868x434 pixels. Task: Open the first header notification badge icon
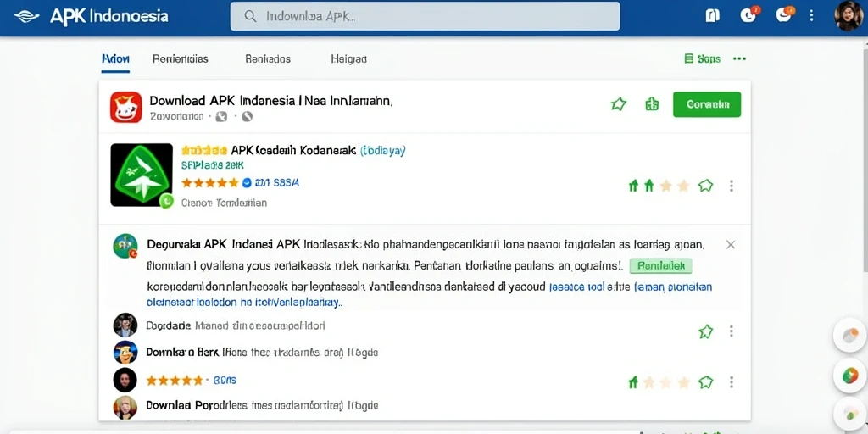749,14
